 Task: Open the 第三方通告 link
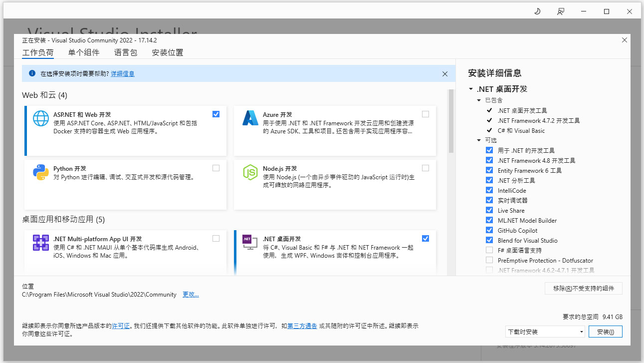pos(302,326)
